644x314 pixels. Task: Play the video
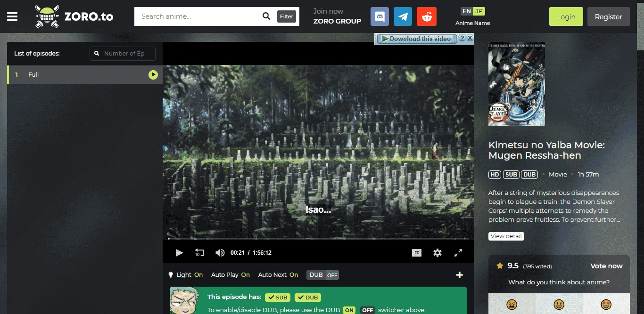(x=179, y=253)
